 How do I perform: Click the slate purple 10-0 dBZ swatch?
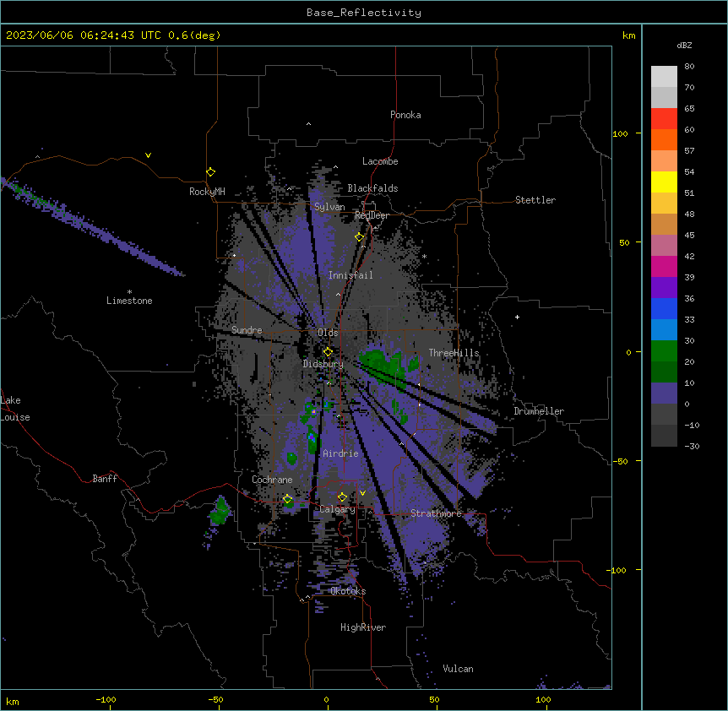(x=664, y=393)
